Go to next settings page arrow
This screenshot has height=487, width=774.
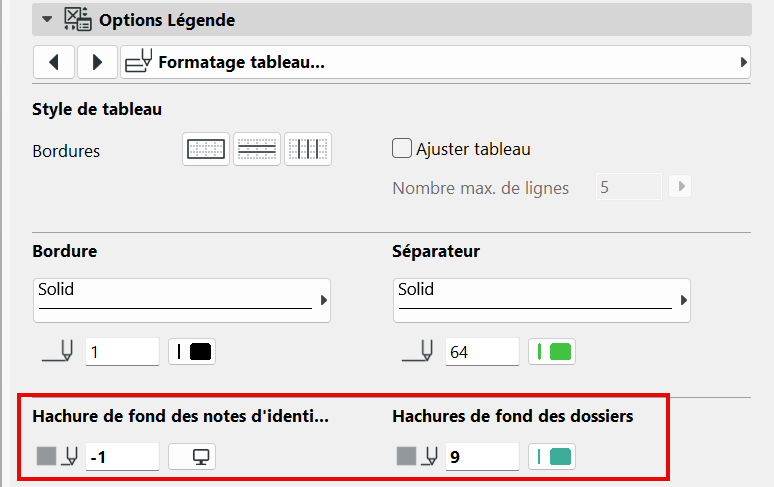pyautogui.click(x=97, y=62)
